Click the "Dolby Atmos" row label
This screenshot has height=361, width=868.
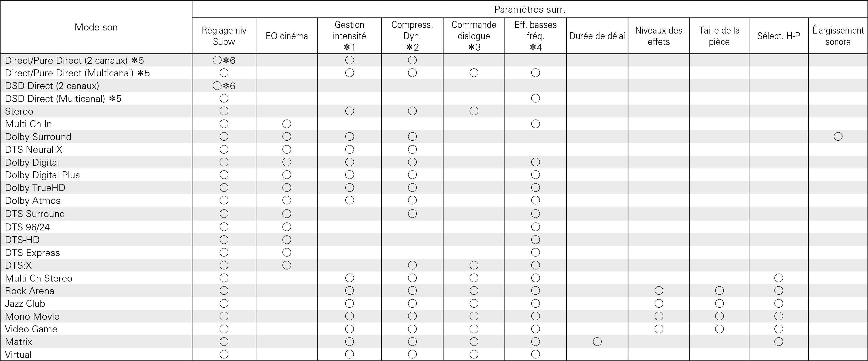coord(33,201)
